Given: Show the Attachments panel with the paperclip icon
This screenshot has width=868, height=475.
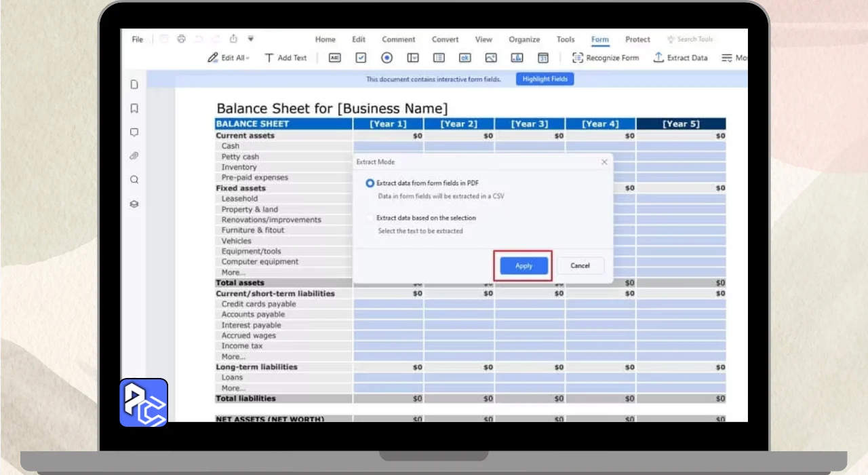Looking at the screenshot, I should (x=134, y=156).
